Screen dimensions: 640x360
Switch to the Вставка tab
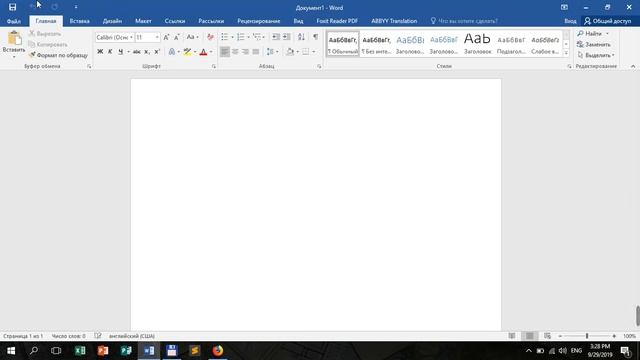(80, 21)
